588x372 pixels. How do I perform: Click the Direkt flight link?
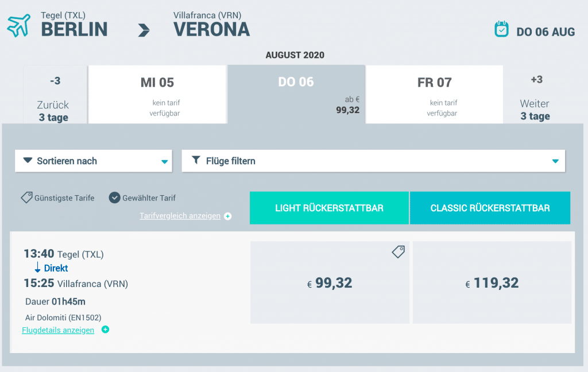pos(56,268)
